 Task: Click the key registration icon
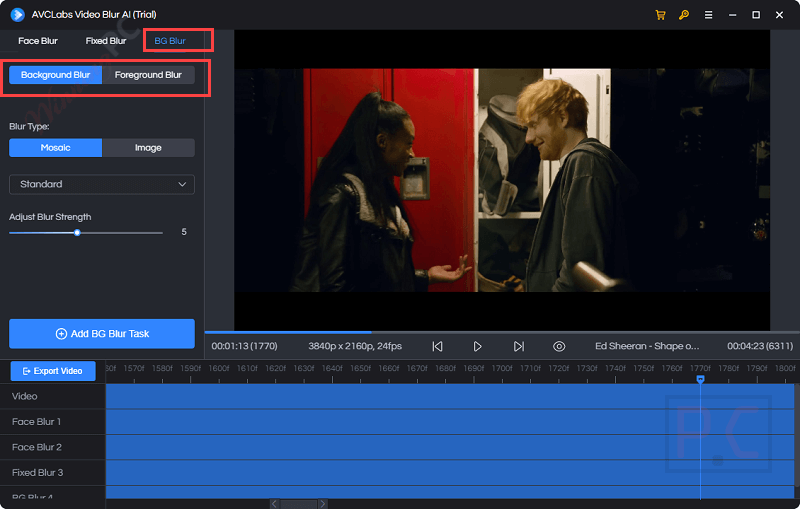(x=684, y=15)
